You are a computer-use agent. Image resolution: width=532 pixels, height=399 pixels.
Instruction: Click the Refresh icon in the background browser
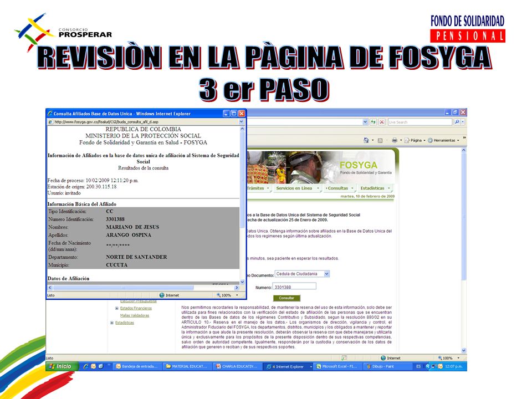(373, 122)
